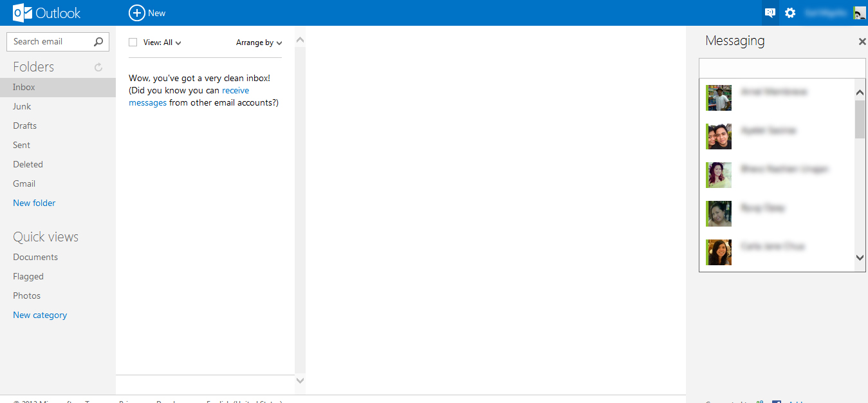The height and width of the screenshot is (403, 868).
Task: Click the Quick views heading
Action: [46, 237]
